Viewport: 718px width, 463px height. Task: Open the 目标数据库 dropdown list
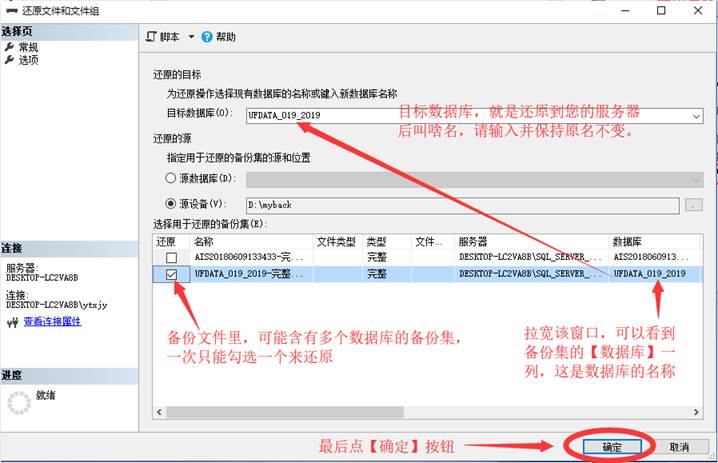(x=696, y=115)
